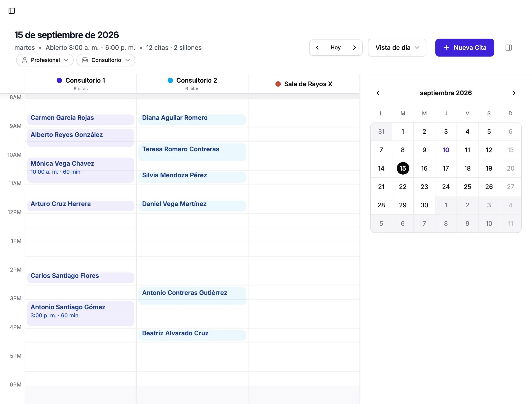
Task: Open Mónica Vega Chávez appointment
Action: pyautogui.click(x=81, y=170)
